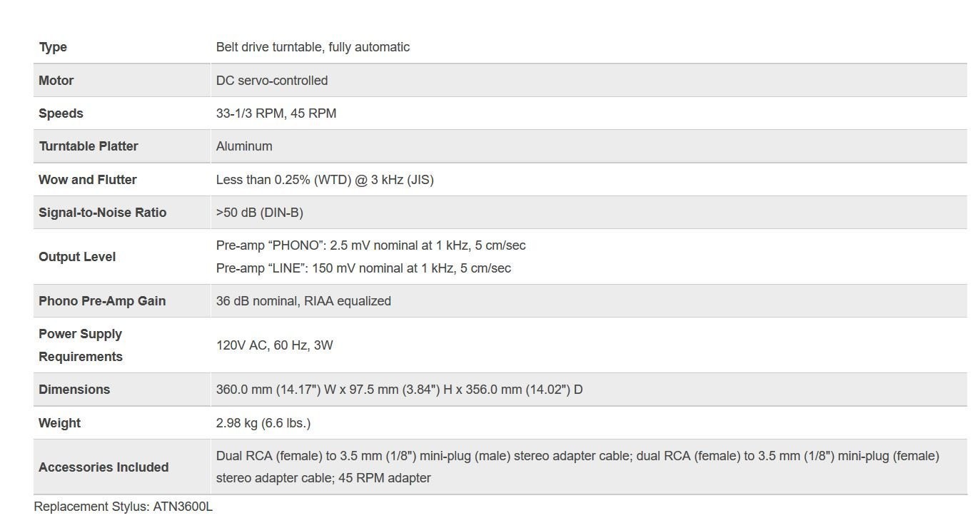This screenshot has height=528, width=980.
Task: Click the "Aluminum" platter value
Action: pos(244,146)
